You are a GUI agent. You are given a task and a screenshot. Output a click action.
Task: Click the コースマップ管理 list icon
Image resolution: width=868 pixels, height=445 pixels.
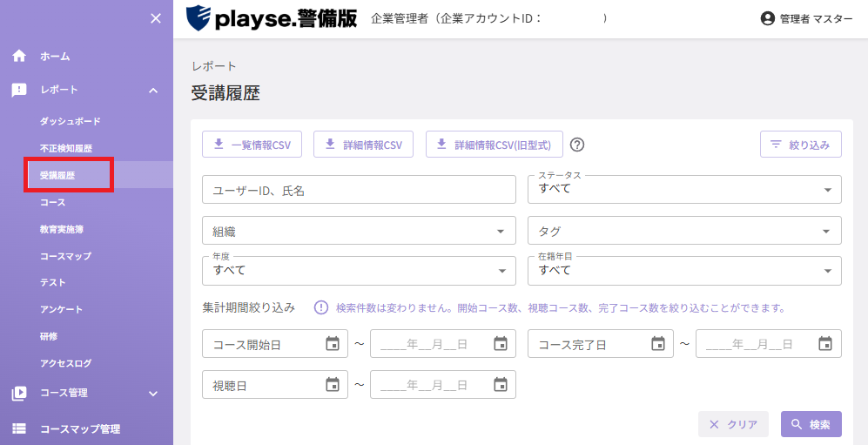coord(19,428)
